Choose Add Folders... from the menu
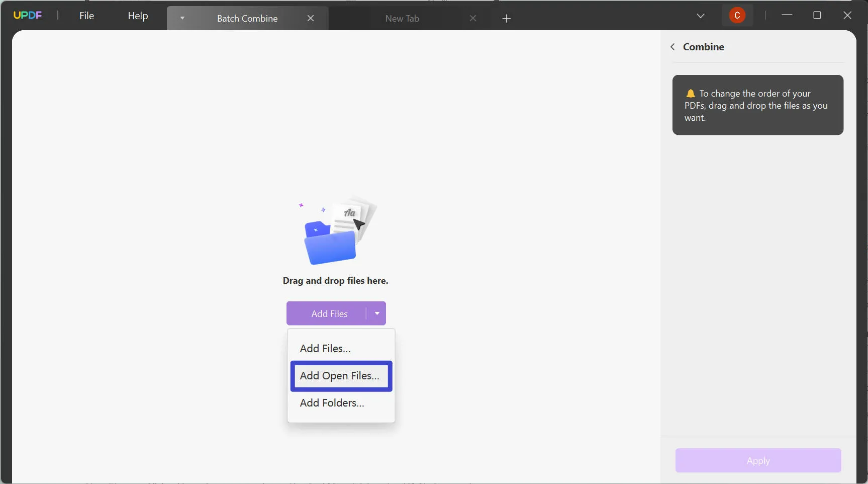Screen dimensions: 868x484 click(x=332, y=403)
